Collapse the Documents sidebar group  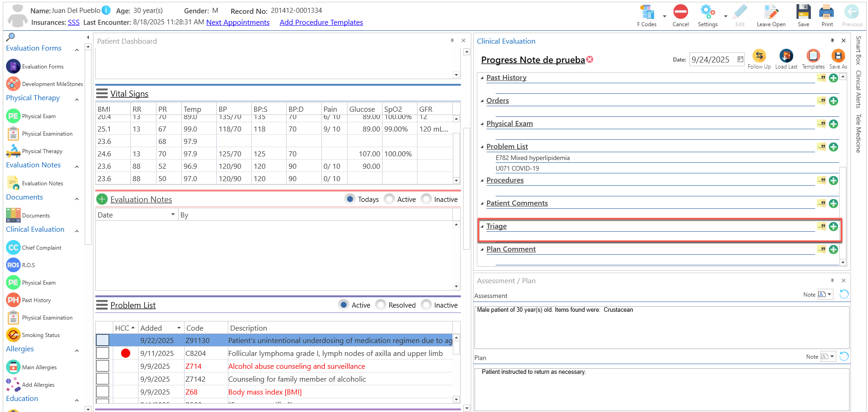[x=77, y=199]
